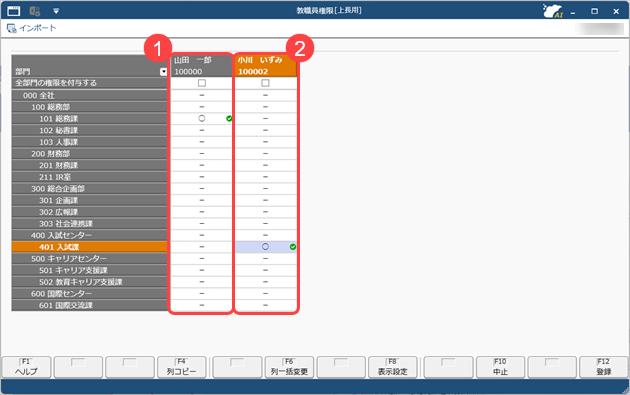Click 小川 いずみ's cell for 101 総務課
The height and width of the screenshot is (395, 630).
point(266,119)
